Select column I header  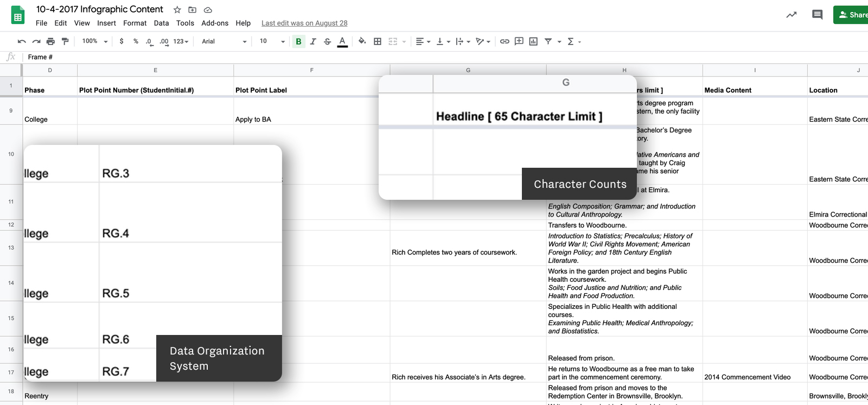coord(755,70)
